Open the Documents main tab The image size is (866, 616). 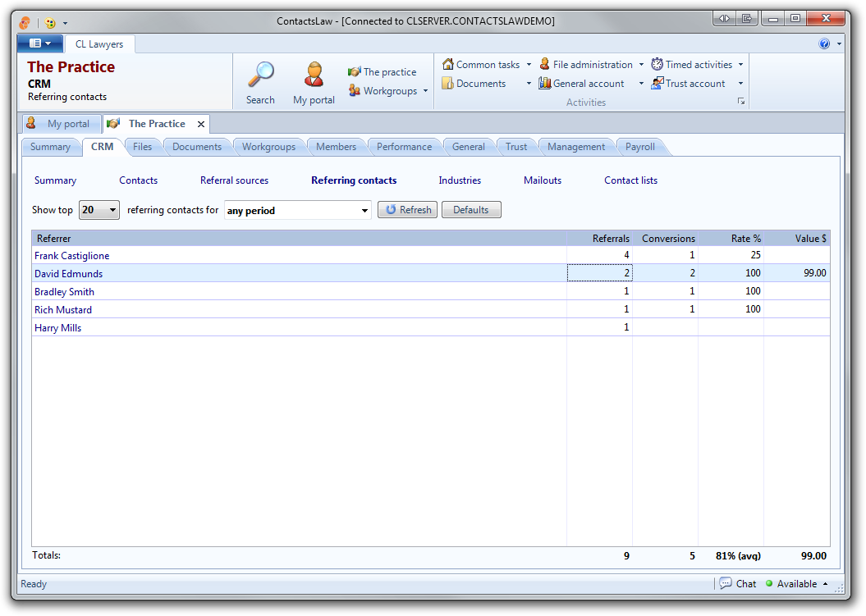(197, 147)
